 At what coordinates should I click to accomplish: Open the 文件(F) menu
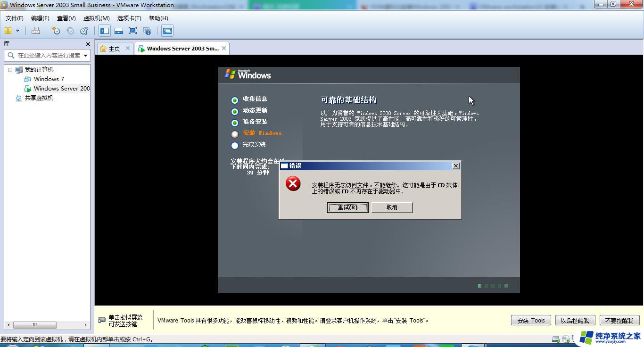click(x=15, y=18)
